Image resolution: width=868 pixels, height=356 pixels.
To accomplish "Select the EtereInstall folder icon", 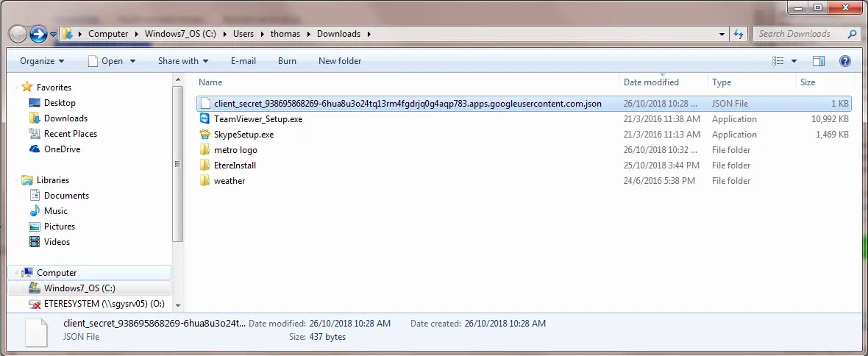I will pos(205,165).
